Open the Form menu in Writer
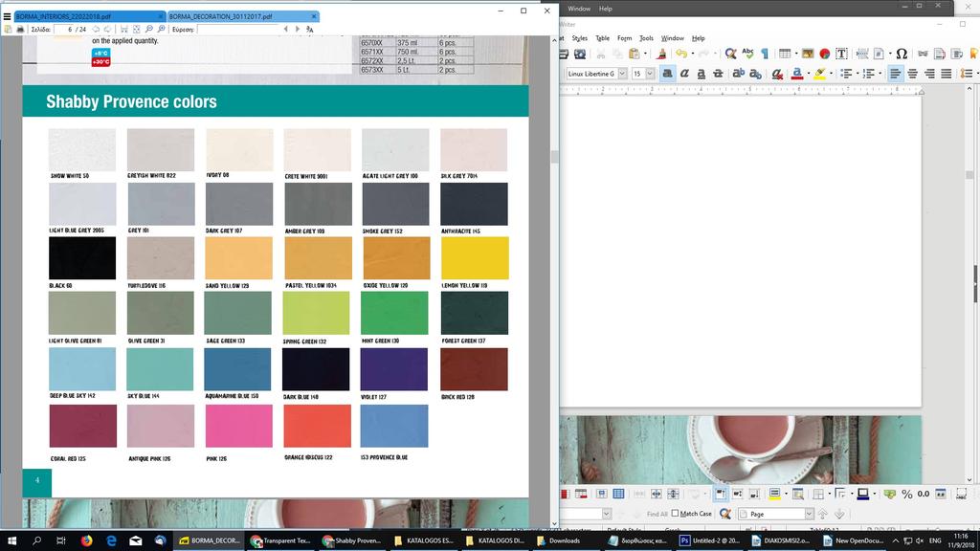980x551 pixels. pyautogui.click(x=624, y=38)
